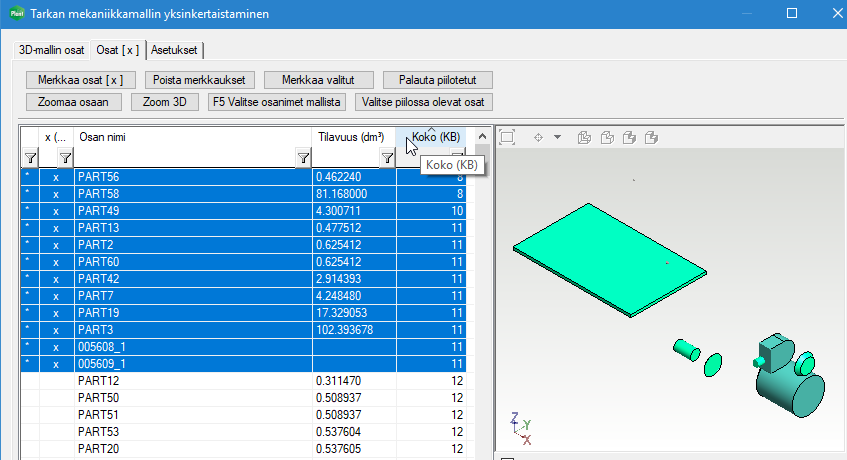Switch to the 3D-mallin osat tab

tap(52, 49)
